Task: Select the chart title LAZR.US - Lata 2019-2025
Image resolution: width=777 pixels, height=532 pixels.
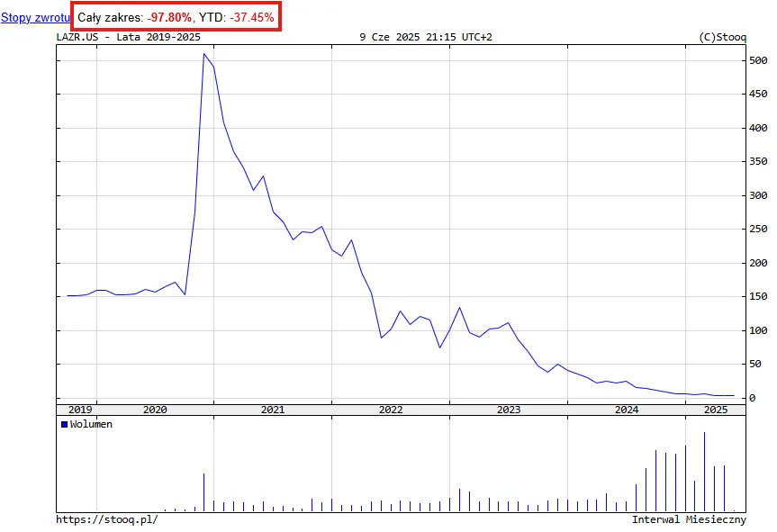Action: 129,37
